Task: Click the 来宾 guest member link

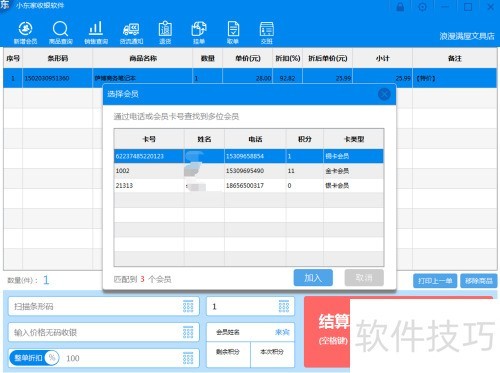Action: [282, 332]
